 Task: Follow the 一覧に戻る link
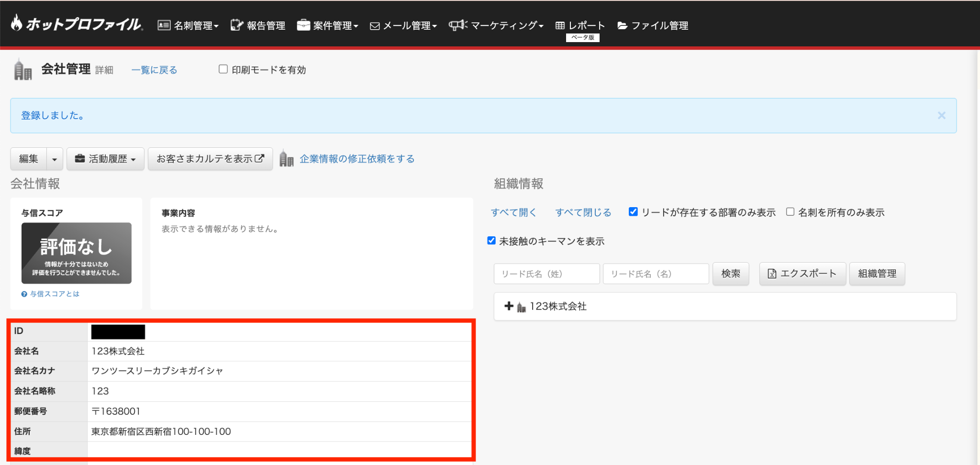[154, 70]
